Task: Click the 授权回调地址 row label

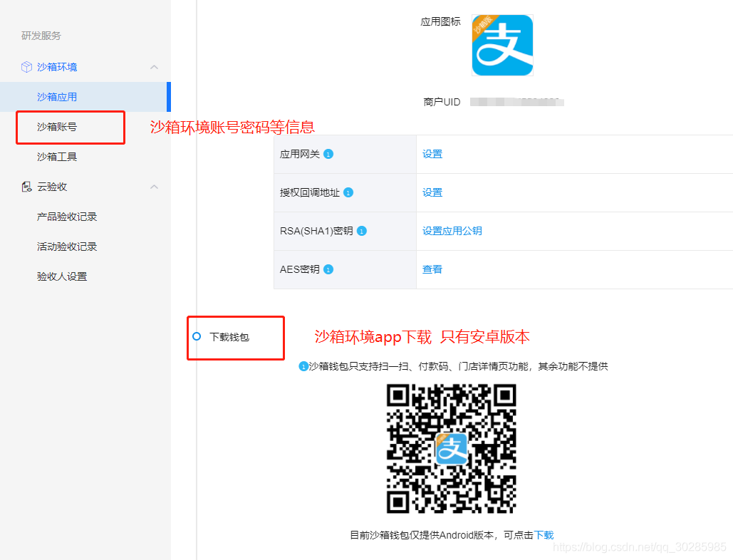Action: (x=309, y=192)
